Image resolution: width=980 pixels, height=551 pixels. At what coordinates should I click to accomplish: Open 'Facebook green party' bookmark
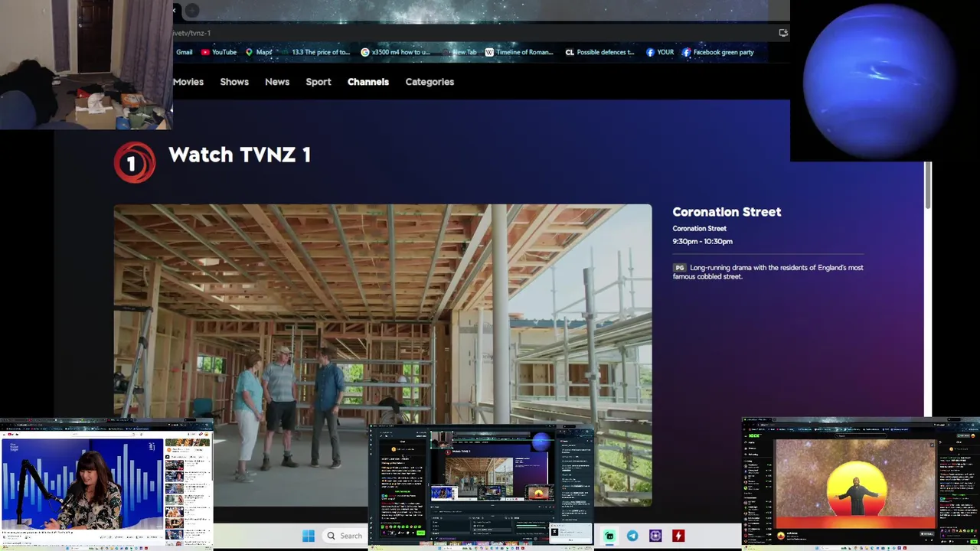[718, 52]
